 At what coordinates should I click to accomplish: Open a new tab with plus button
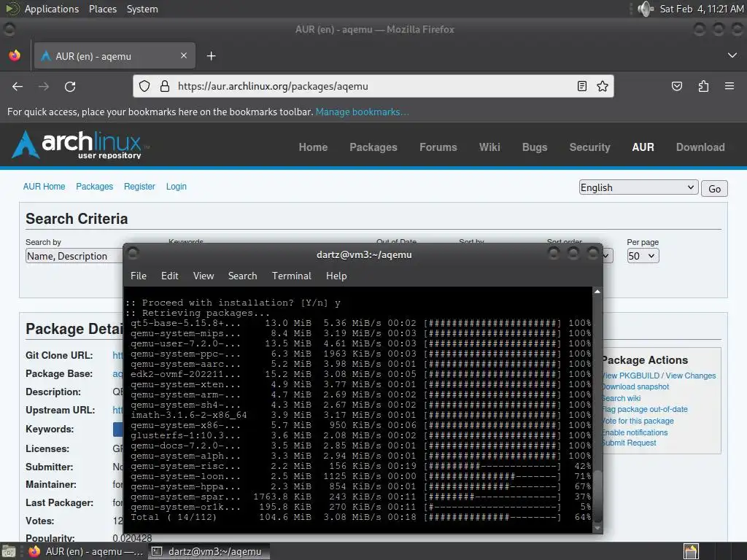[x=211, y=56]
